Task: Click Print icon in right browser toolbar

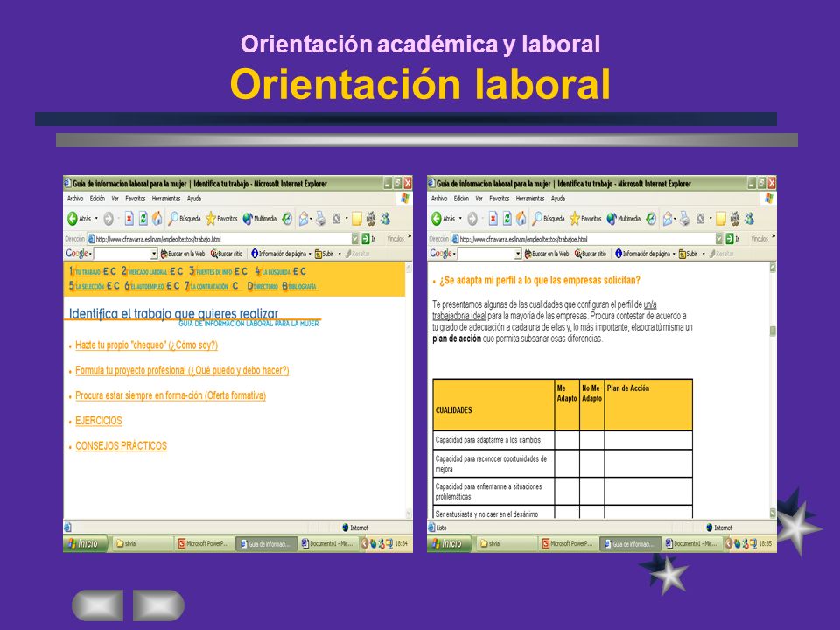Action: click(684, 219)
